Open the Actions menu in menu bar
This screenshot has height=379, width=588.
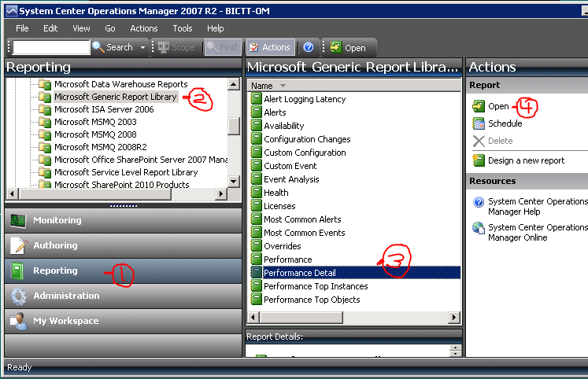pos(143,28)
